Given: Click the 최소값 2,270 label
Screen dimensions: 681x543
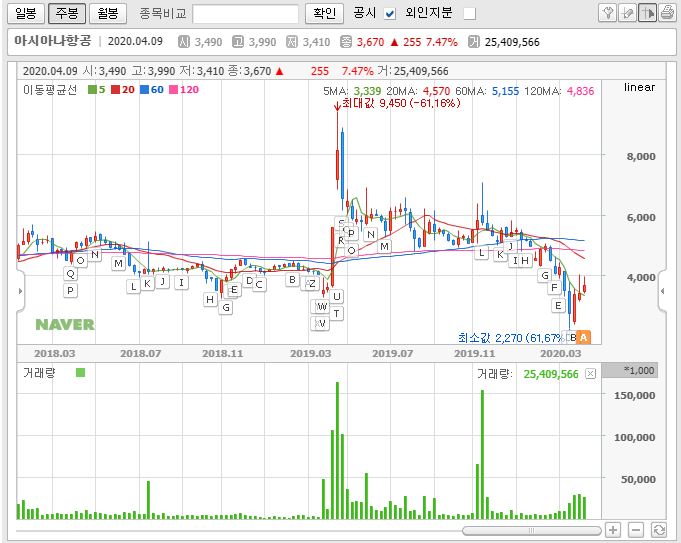Looking at the screenshot, I should pyautogui.click(x=511, y=338).
